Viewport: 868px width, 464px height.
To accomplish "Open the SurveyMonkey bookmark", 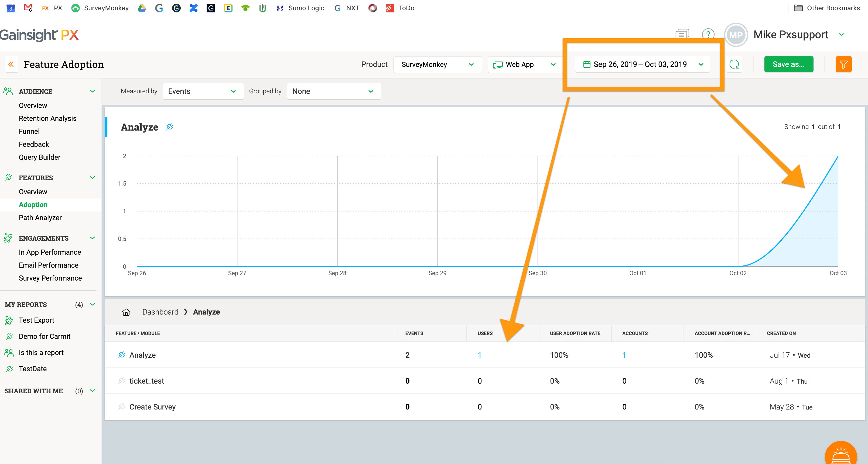I will tap(100, 8).
